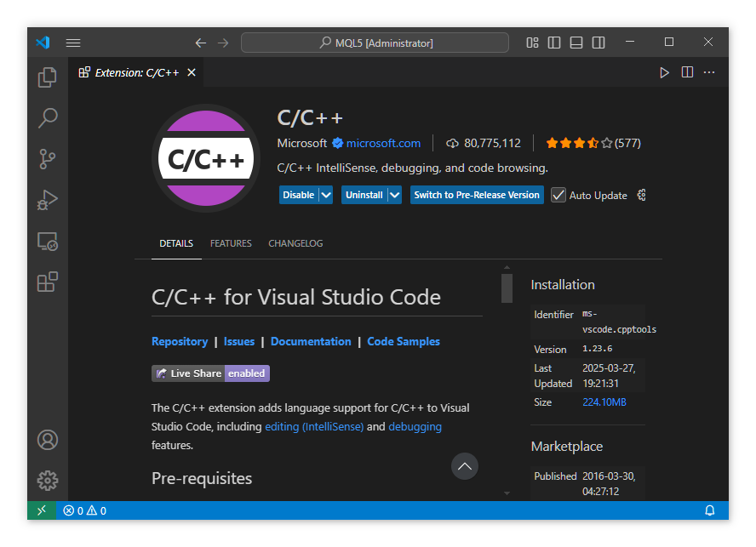Select the FEATURES tab

[231, 243]
